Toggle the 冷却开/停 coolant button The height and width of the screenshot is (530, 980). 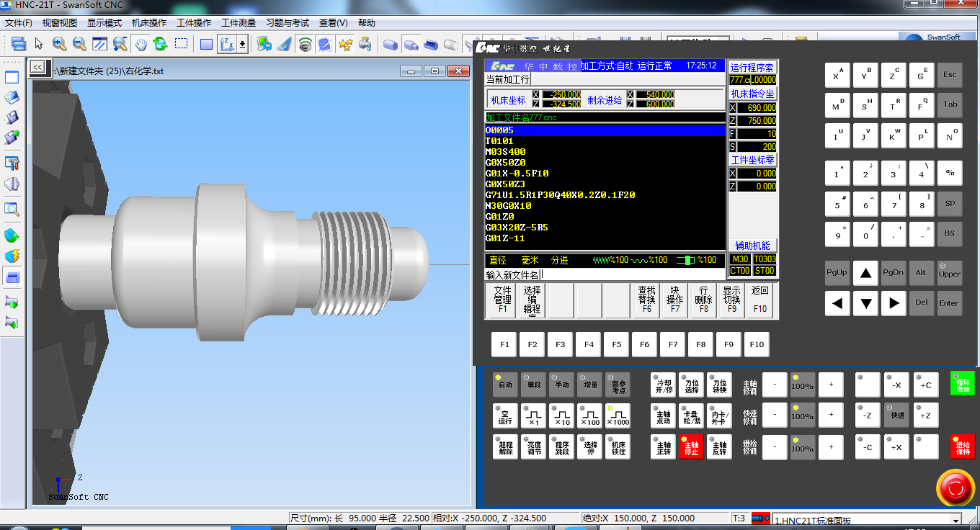click(x=663, y=385)
